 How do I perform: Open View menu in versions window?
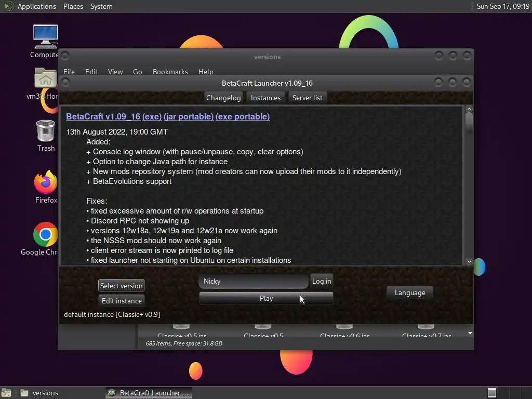tap(115, 72)
